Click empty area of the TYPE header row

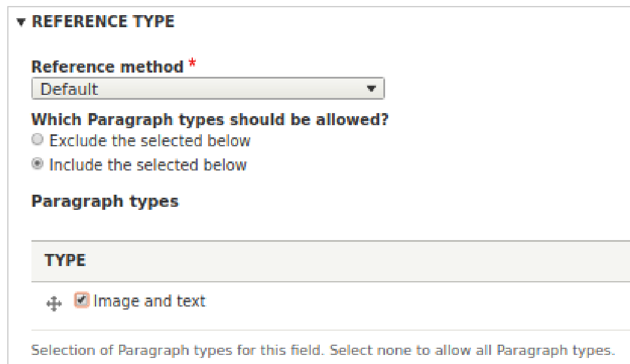pos(363,261)
